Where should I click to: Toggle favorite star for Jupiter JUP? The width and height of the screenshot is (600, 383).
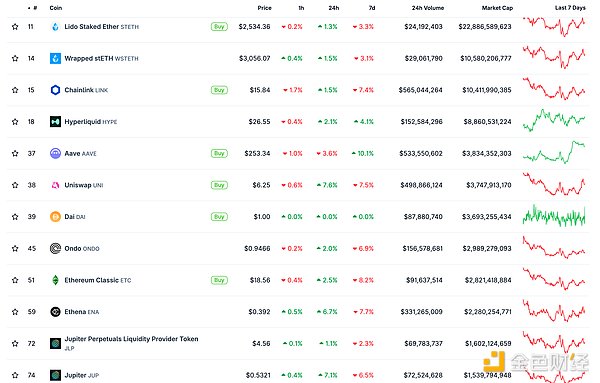point(15,375)
